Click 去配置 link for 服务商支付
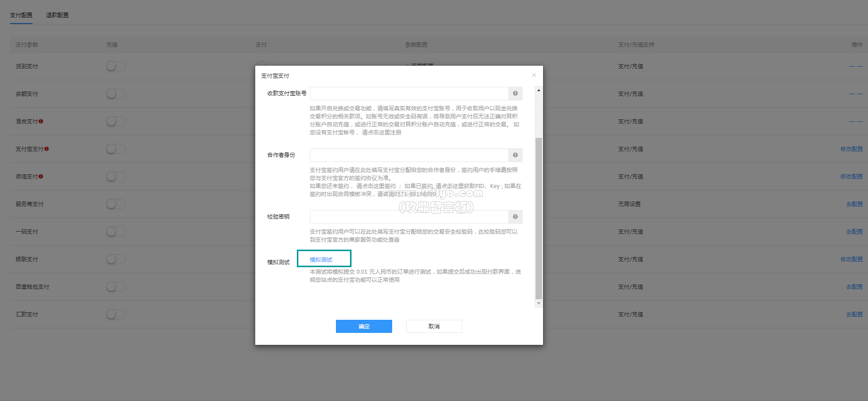The width and height of the screenshot is (868, 401). point(854,204)
